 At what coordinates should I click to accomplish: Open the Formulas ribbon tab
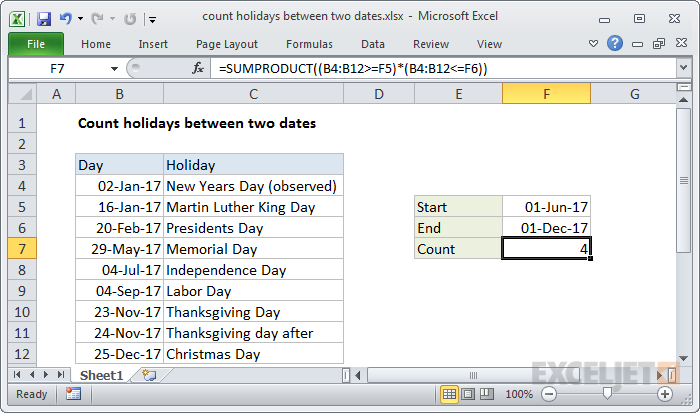309,44
